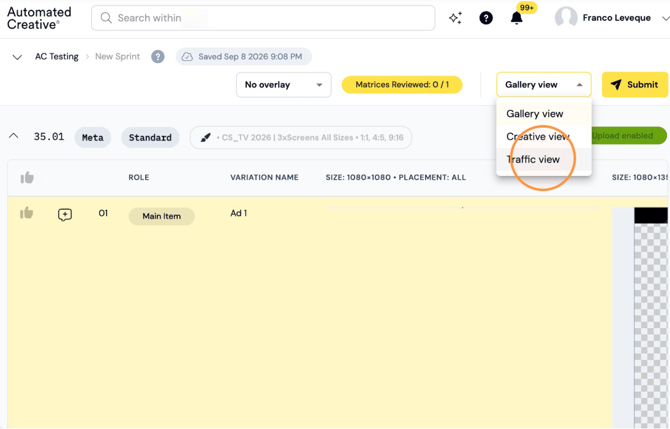Click the Franco Leveque username
This screenshot has width=670, height=429.
[616, 18]
